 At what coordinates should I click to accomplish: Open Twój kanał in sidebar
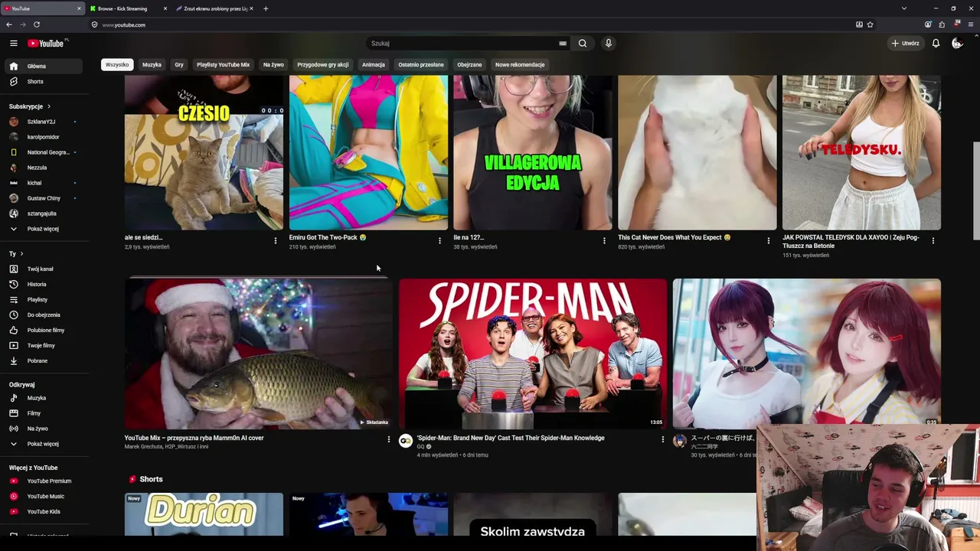(45, 269)
